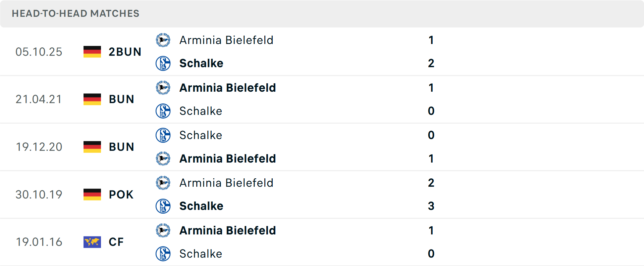Screen dimensions: 644x266
Task: Click the Arminia Bielefeld badge for the POK match
Action: [x=163, y=183]
